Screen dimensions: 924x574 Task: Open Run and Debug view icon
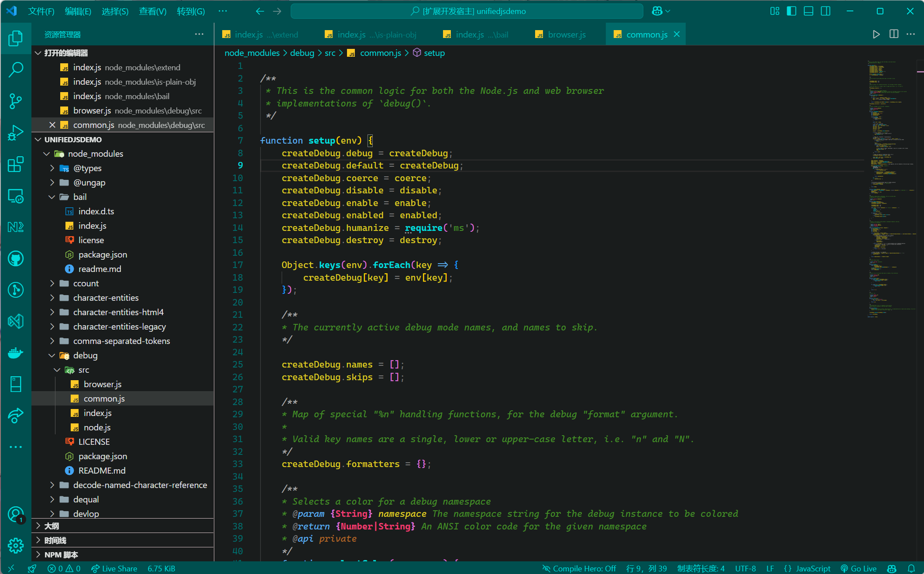click(x=16, y=133)
